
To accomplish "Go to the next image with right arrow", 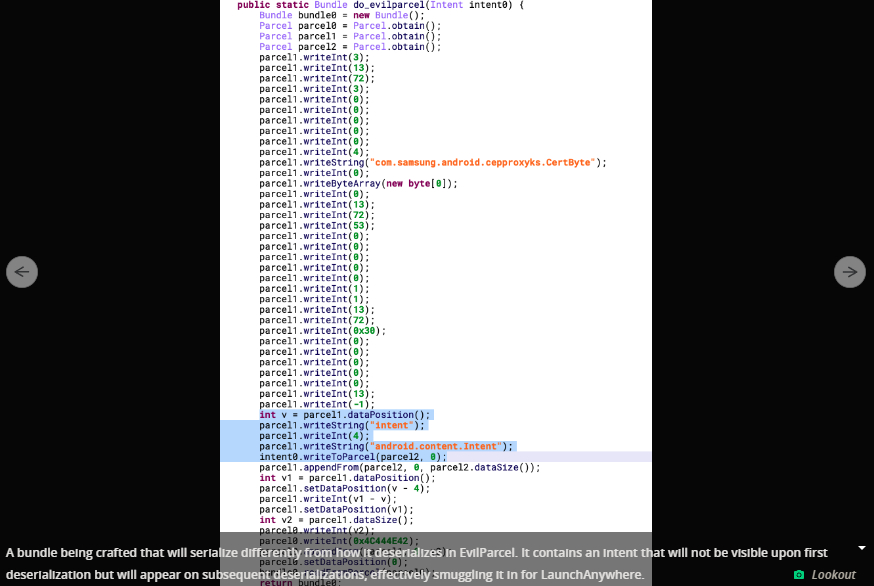I will [849, 272].
